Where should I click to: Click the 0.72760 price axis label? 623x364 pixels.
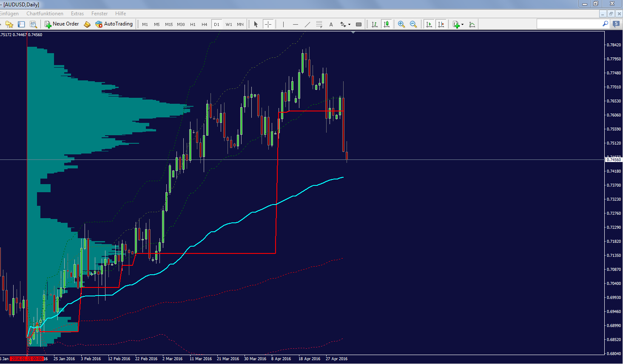click(x=613, y=213)
